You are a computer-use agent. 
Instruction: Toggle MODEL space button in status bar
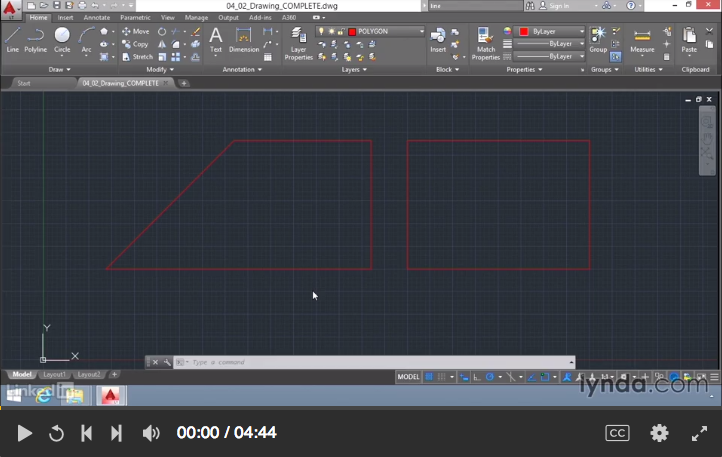(408, 377)
